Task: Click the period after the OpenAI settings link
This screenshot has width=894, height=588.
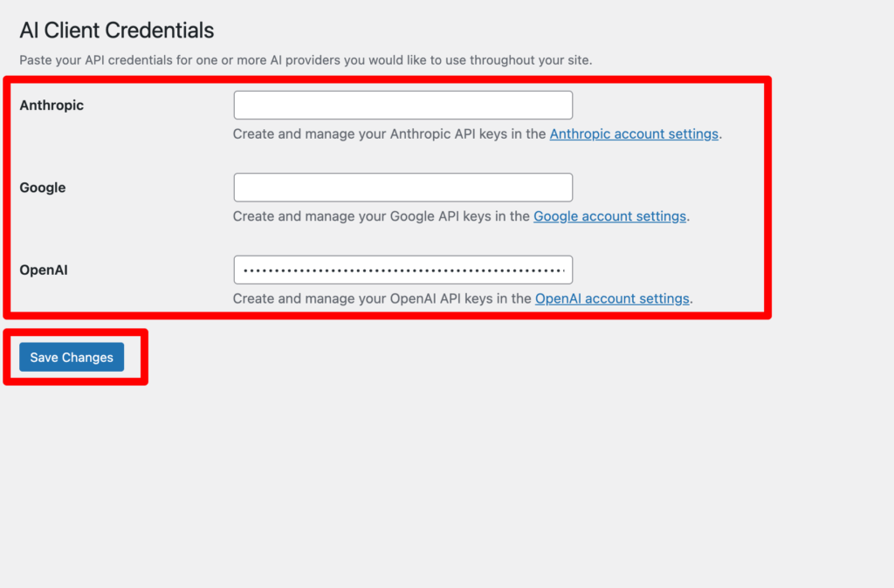Action: (x=691, y=302)
